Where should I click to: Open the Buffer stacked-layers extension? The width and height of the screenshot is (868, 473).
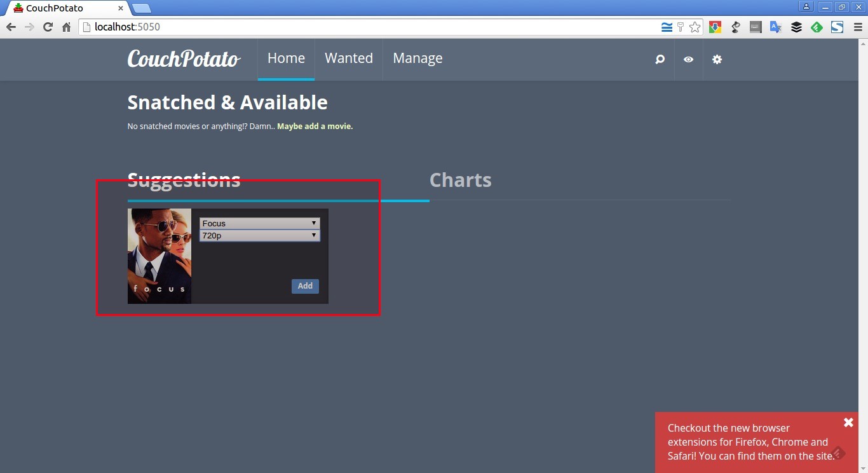tap(796, 27)
